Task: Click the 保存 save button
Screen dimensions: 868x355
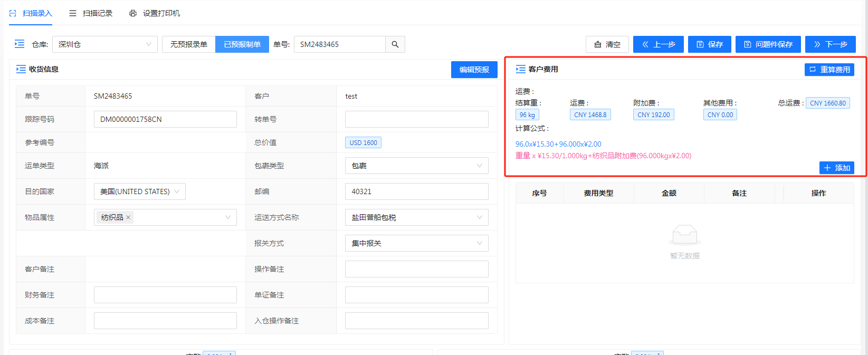Action: coord(709,44)
